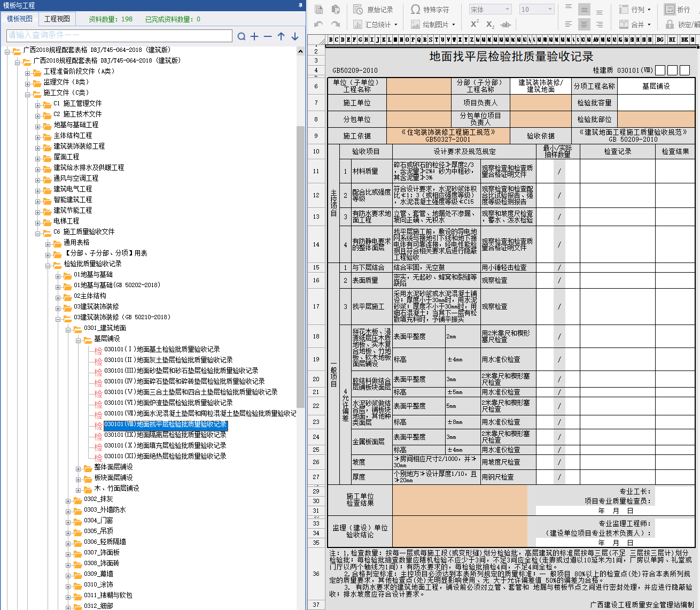Click the undo arrow icon

(x=319, y=24)
